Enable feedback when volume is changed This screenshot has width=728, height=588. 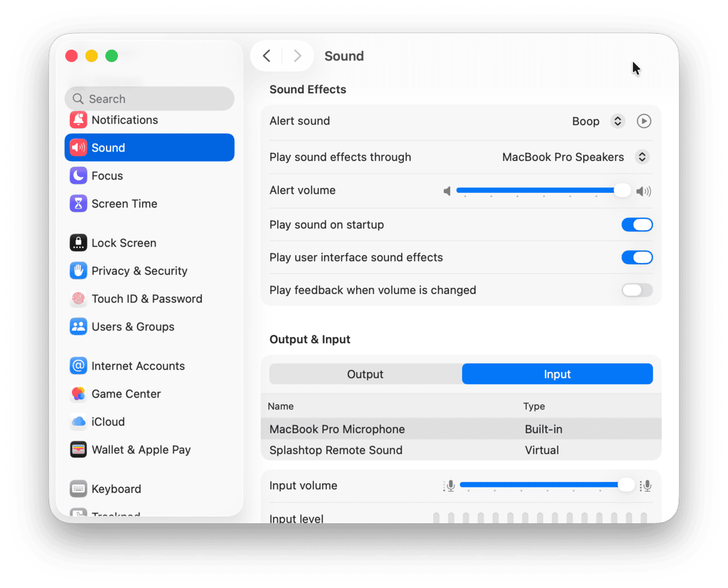pyautogui.click(x=636, y=290)
